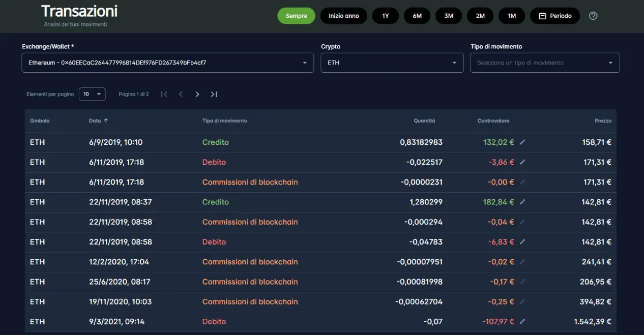Change Elementi per pagina dropdown
644x335 pixels.
92,94
